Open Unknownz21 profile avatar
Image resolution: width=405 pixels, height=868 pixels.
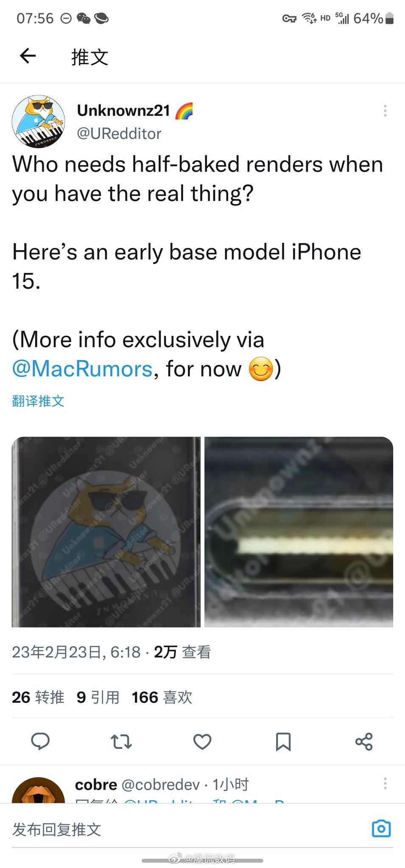pos(38,121)
